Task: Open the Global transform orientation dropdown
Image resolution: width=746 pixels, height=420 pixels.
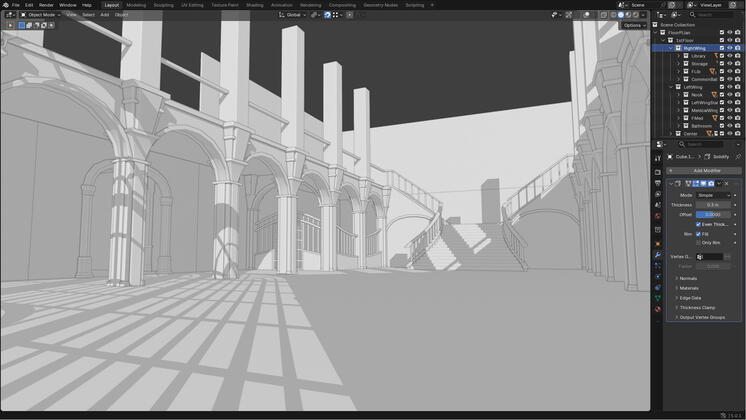Action: 292,15
